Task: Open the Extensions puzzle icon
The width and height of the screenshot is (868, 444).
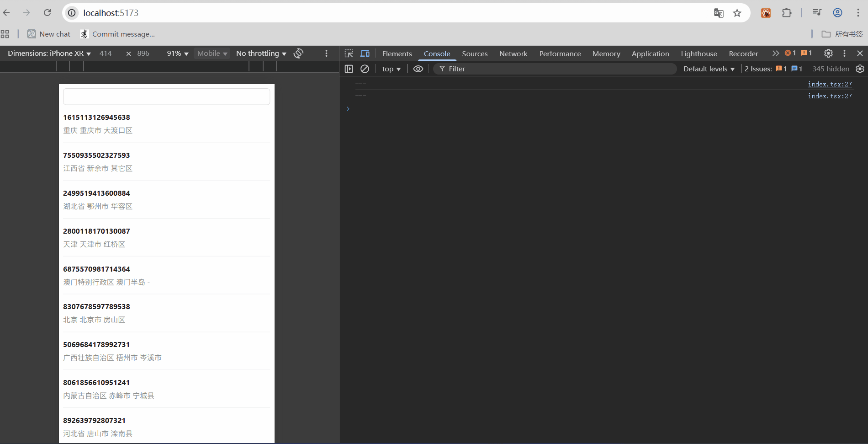Action: click(x=786, y=13)
